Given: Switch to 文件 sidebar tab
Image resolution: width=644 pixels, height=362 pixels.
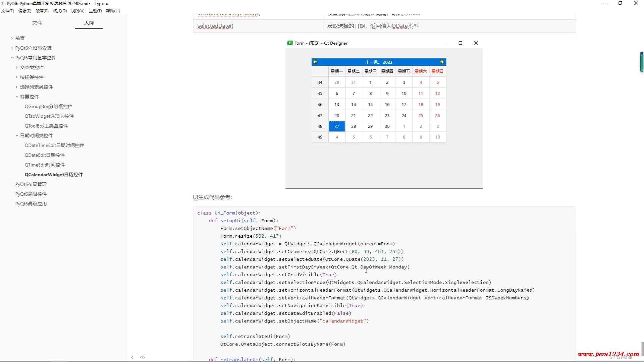Looking at the screenshot, I should [37, 23].
